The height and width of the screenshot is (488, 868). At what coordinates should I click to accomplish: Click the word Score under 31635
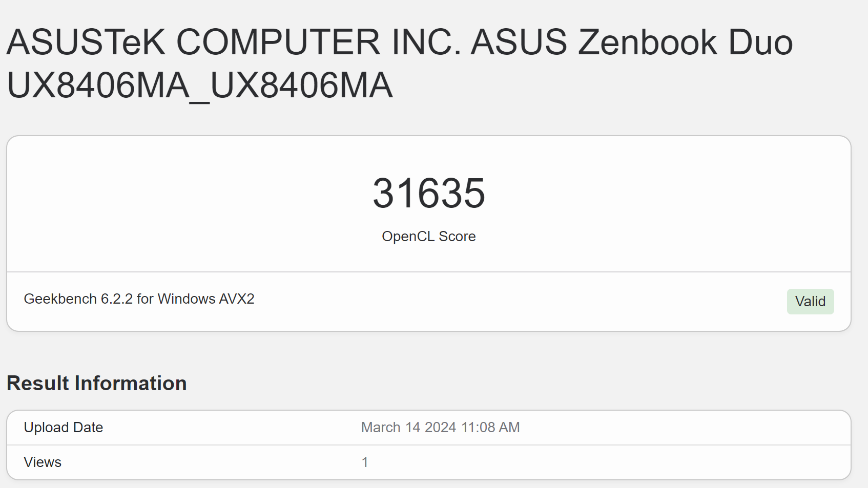click(457, 237)
